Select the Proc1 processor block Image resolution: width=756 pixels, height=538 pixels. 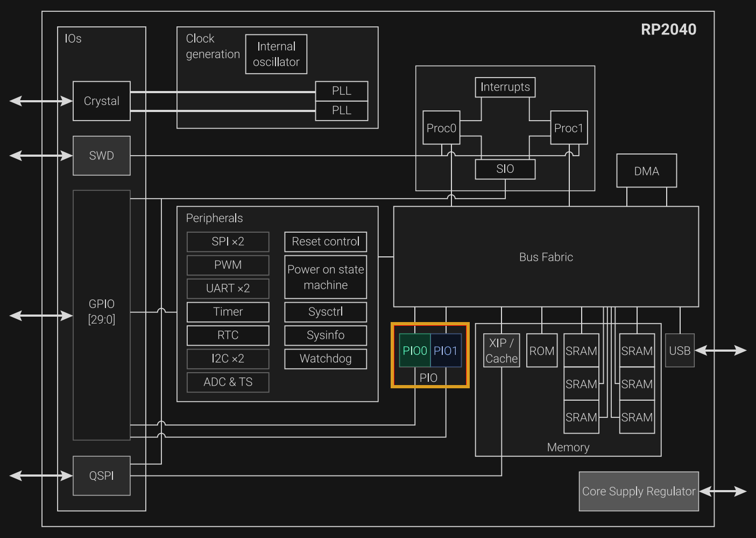tap(569, 128)
